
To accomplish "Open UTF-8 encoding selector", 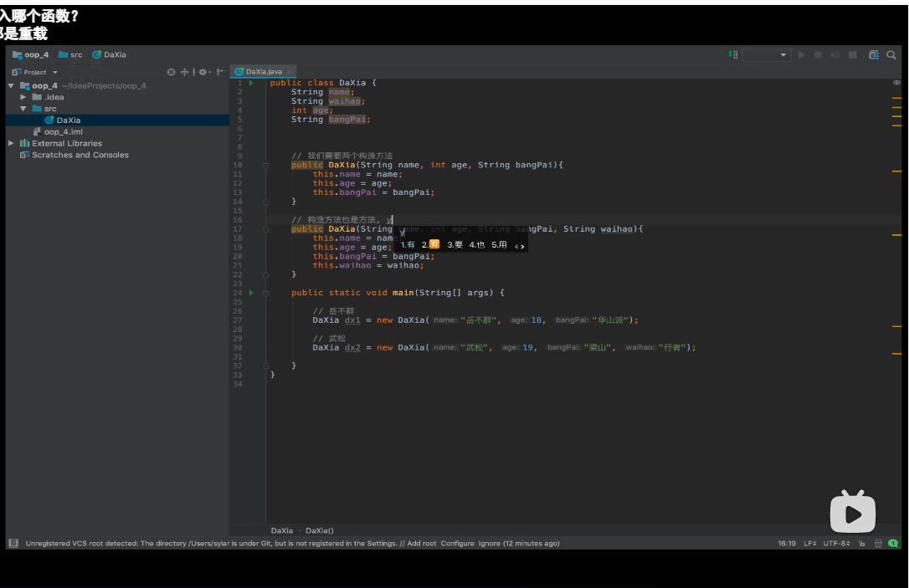I will (x=836, y=544).
